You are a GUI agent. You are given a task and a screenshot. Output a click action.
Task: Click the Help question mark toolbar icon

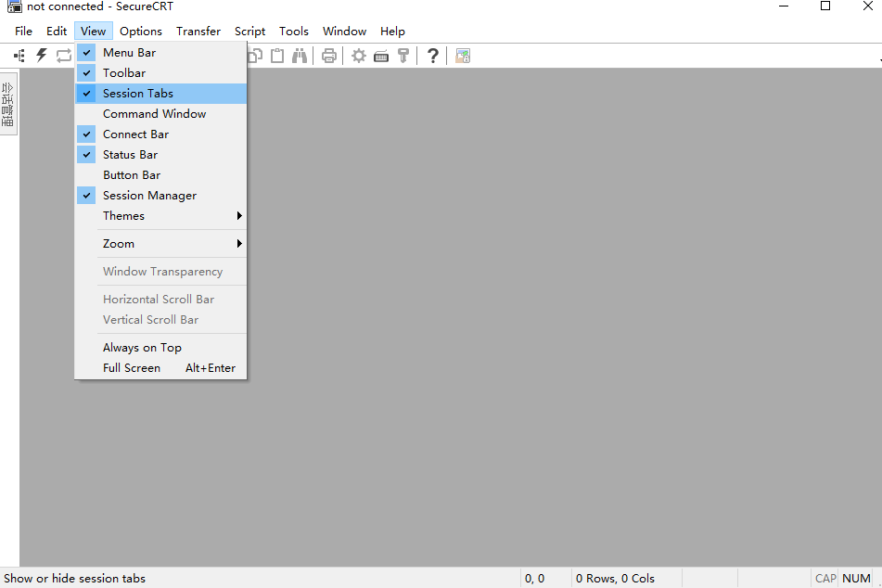coord(432,56)
